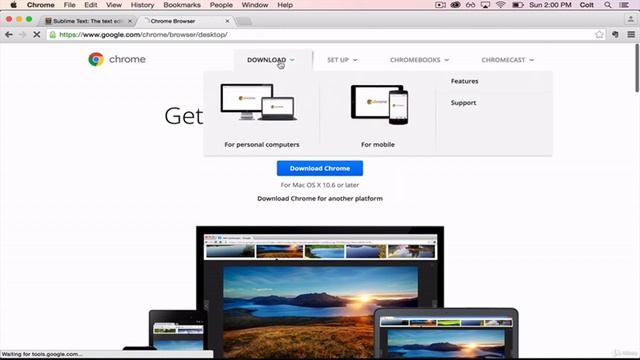Click Download Chrome for another platform
This screenshot has height=360, width=640.
(x=320, y=198)
